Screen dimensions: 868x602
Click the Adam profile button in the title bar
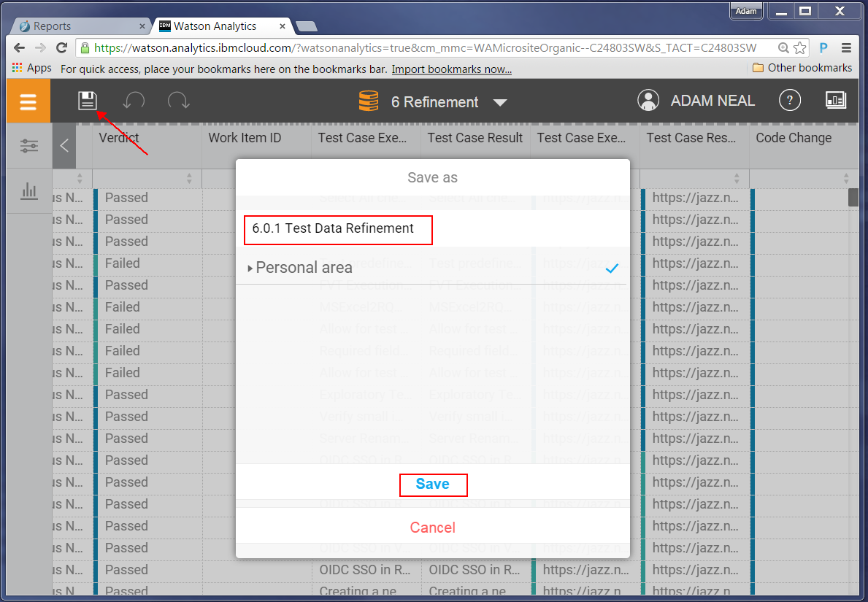click(x=746, y=11)
